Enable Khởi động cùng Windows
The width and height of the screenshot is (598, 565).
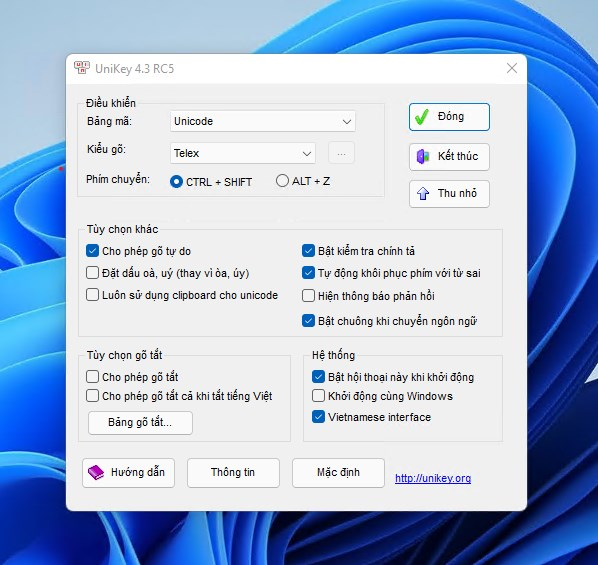[318, 396]
